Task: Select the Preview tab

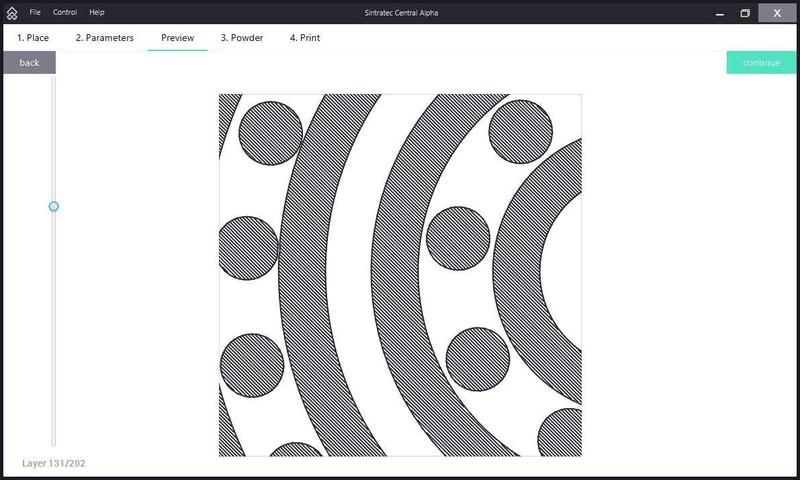Action: tap(177, 38)
